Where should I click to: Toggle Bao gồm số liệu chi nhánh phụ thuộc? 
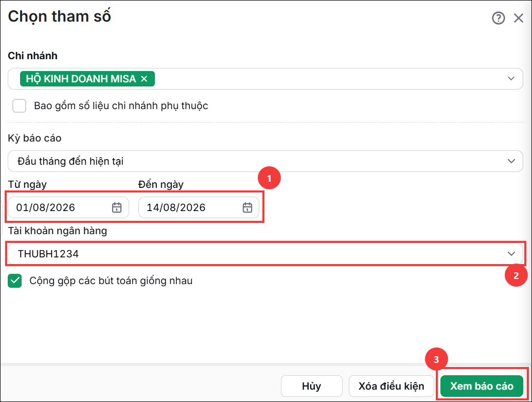coord(20,106)
